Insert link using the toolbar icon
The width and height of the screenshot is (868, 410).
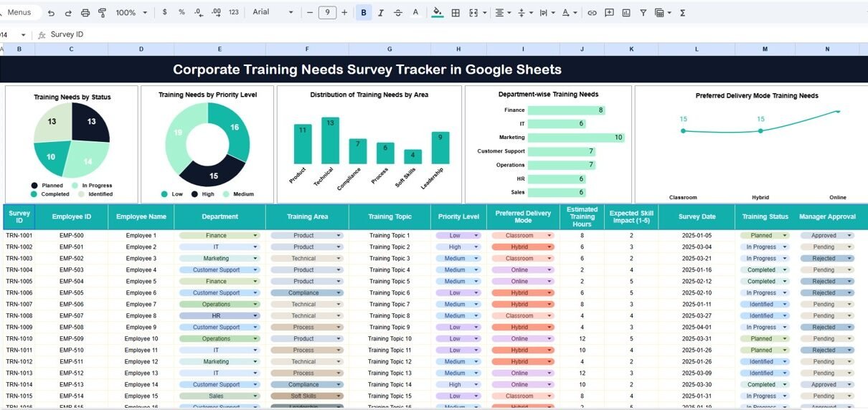click(592, 13)
